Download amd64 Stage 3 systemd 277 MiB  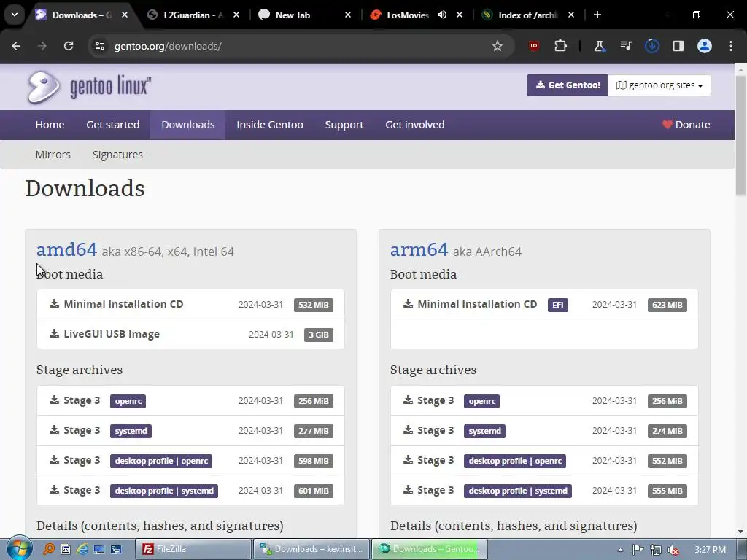[190, 431]
